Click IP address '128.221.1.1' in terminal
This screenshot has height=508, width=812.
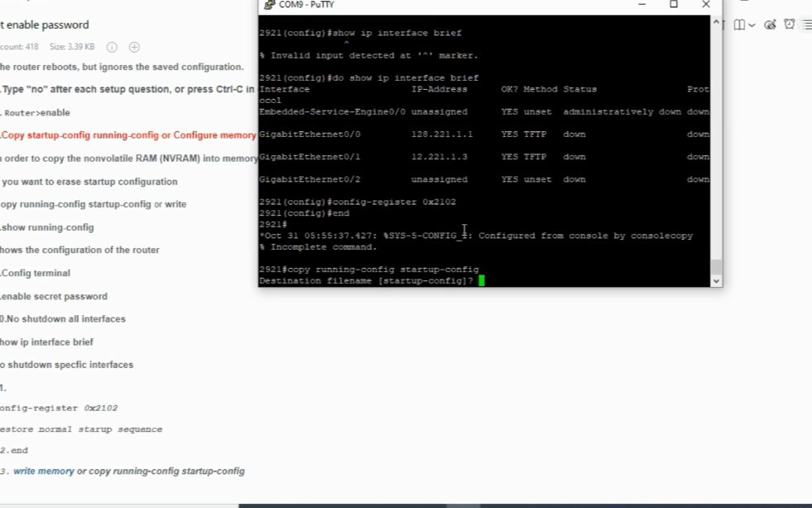point(442,134)
